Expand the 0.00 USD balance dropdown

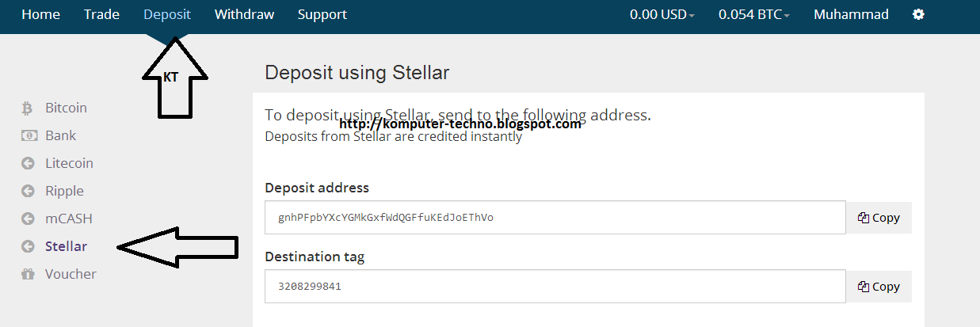click(662, 14)
